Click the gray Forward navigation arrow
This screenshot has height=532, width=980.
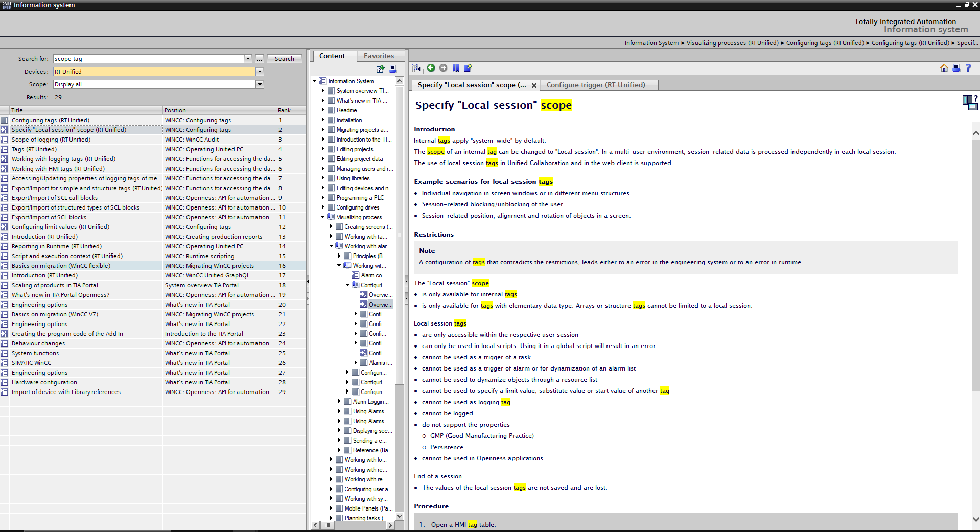click(x=443, y=68)
